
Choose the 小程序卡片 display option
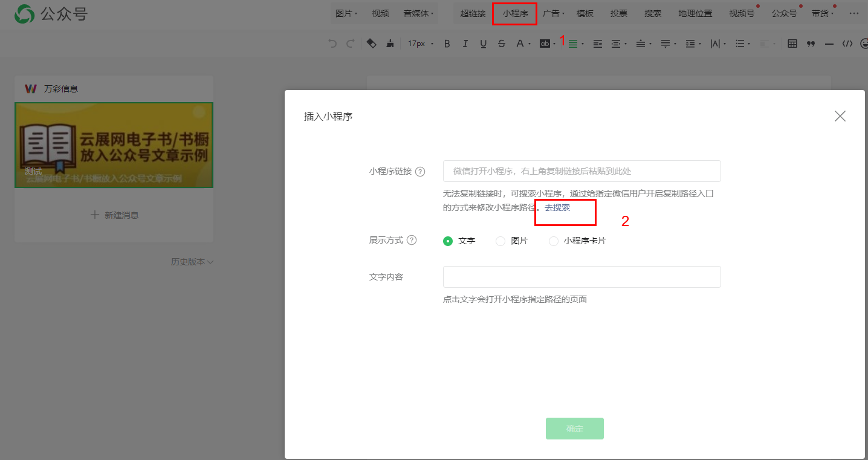[554, 241]
